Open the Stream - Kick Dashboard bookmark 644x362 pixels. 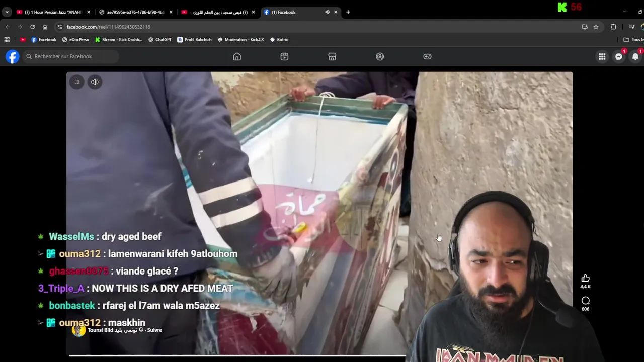click(x=119, y=39)
